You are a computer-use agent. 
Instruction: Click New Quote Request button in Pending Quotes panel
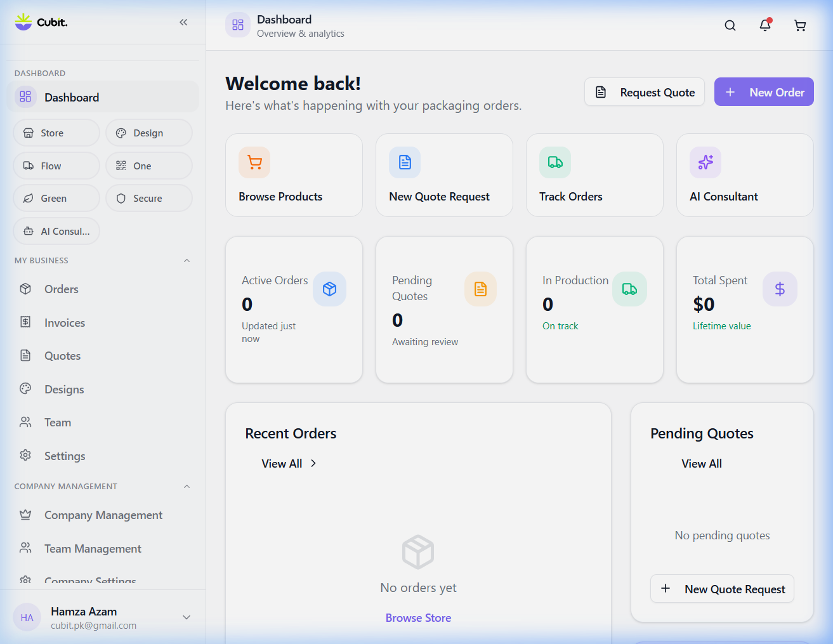coord(722,589)
